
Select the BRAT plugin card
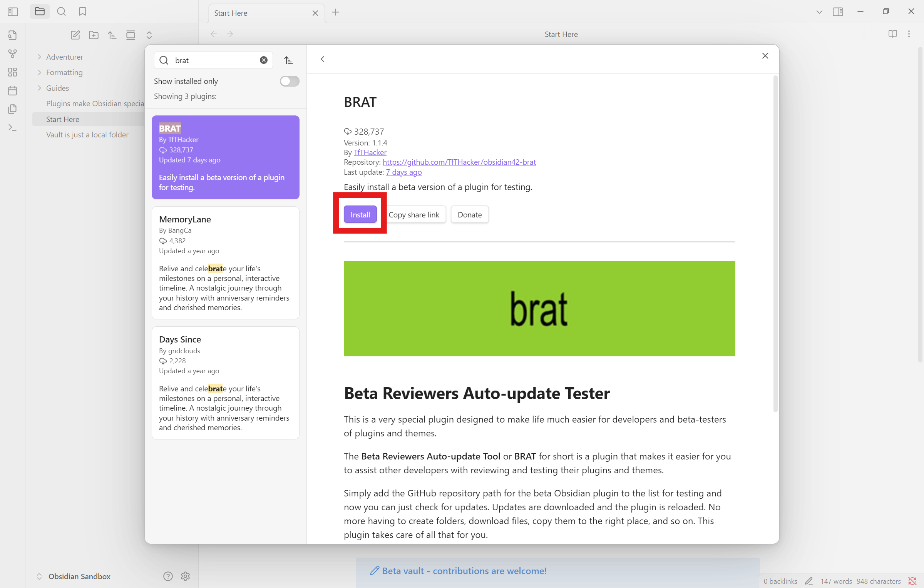(226, 157)
